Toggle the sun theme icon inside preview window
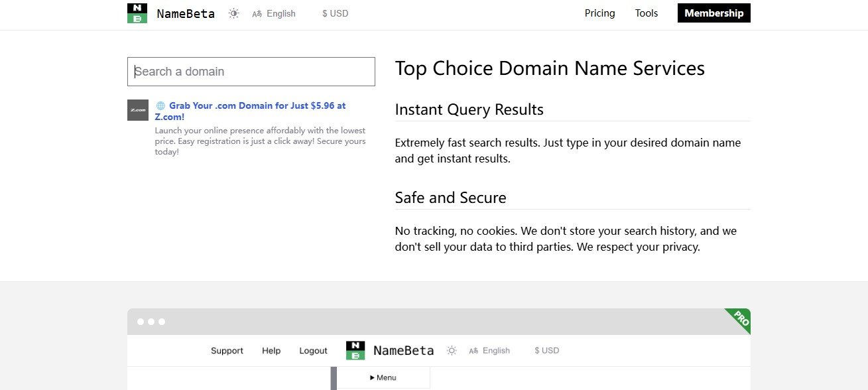Screen dimensions: 868x390 pos(452,351)
